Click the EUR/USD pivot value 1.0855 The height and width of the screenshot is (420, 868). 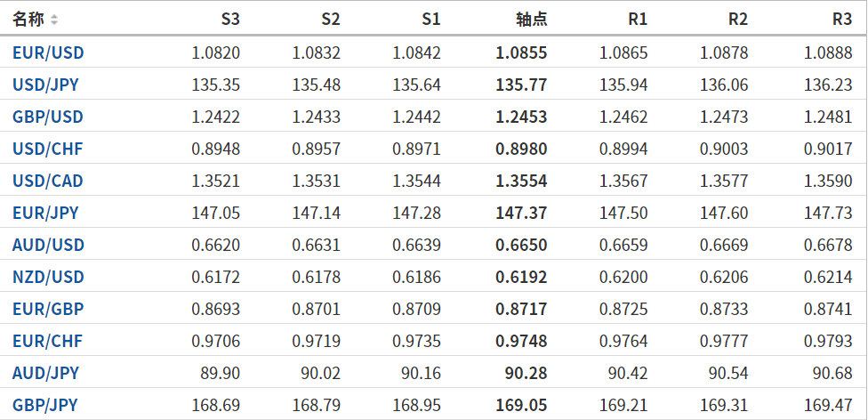pos(521,52)
